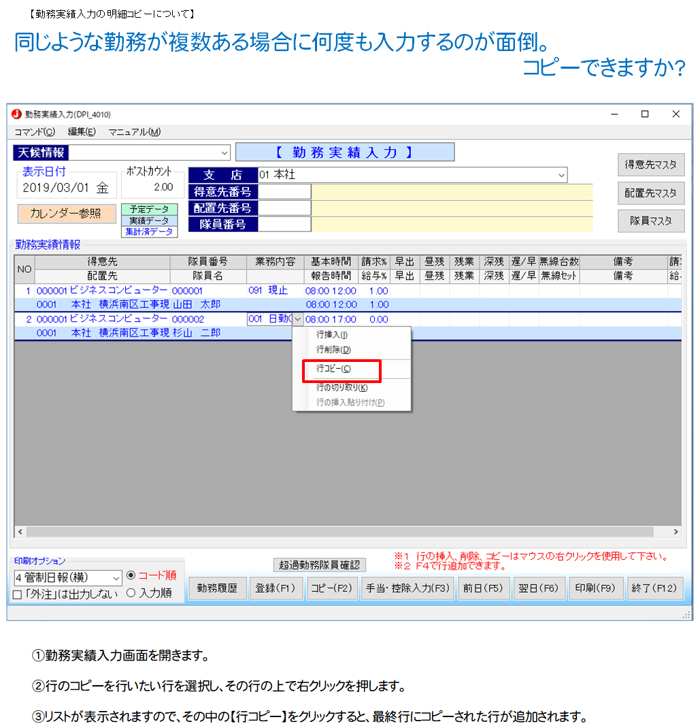This screenshot has height=728, width=700.
Task: Click the 得意先番号 input field
Action: 285,192
